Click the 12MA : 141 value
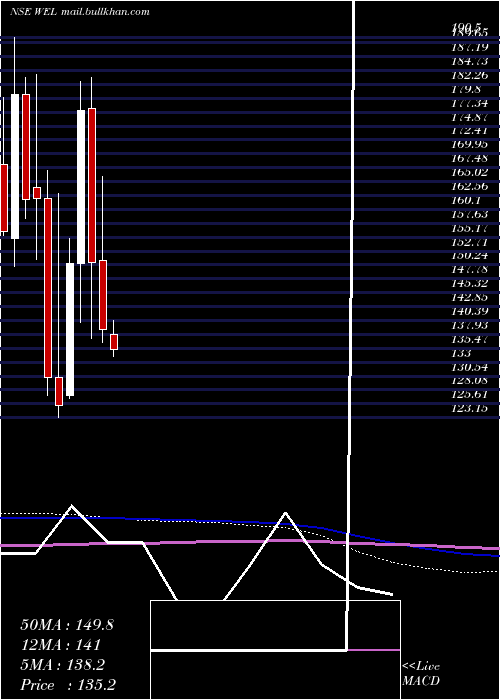500x700 pixels. coord(60,645)
